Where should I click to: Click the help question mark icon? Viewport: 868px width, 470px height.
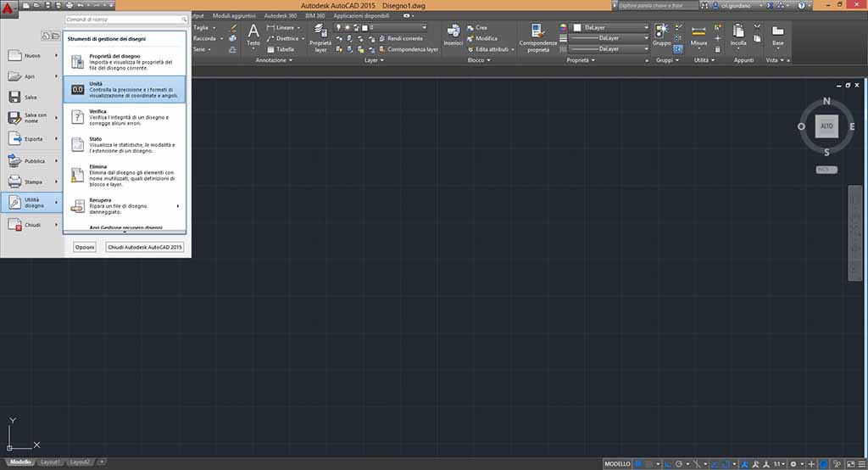click(x=801, y=6)
